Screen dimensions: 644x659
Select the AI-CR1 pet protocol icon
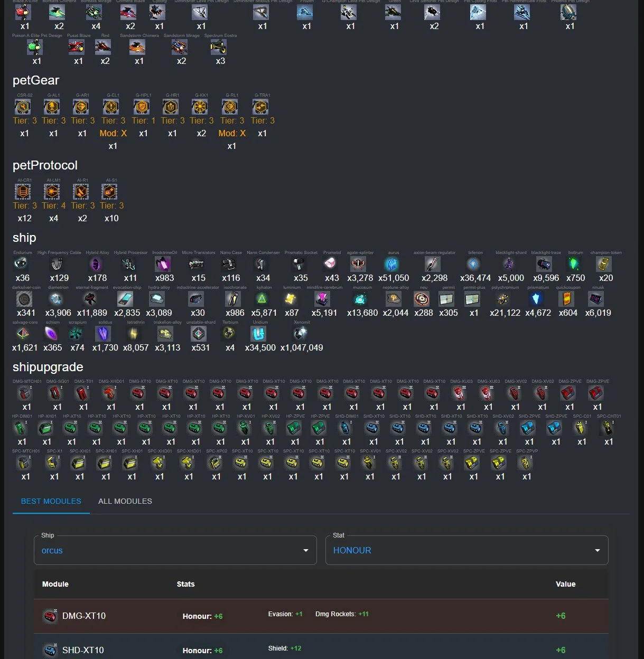point(23,192)
